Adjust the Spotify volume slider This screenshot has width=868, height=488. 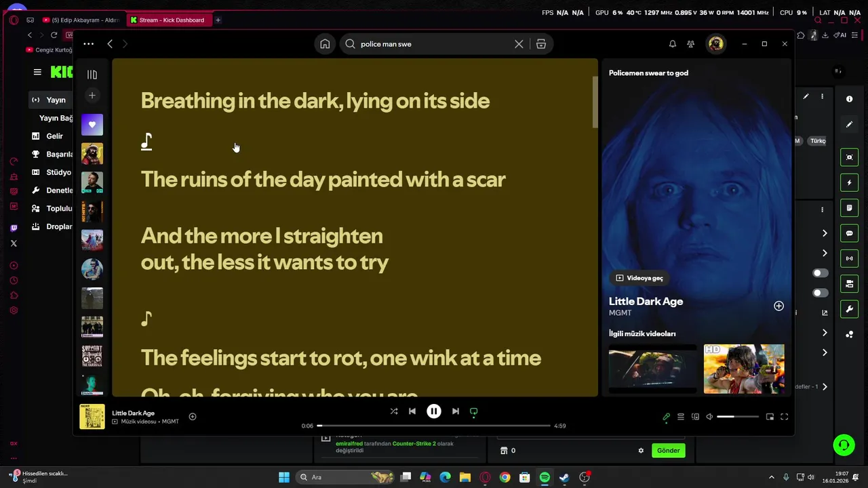738,417
